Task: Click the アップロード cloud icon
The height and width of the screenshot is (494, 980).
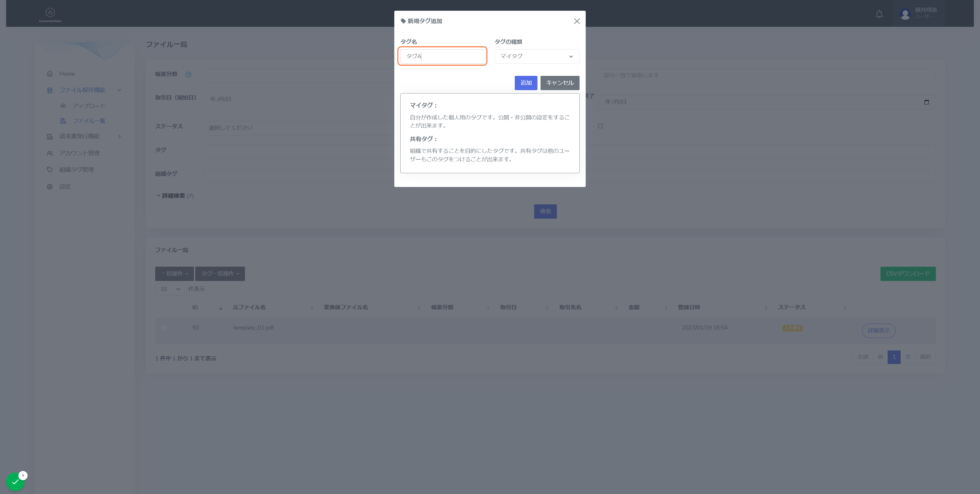Action: point(63,106)
